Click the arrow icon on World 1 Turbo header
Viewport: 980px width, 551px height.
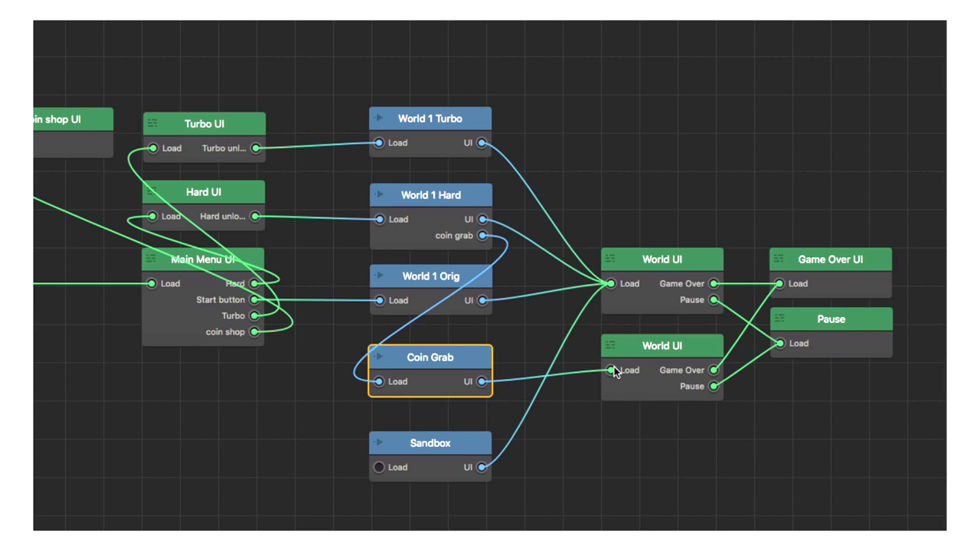pos(378,118)
